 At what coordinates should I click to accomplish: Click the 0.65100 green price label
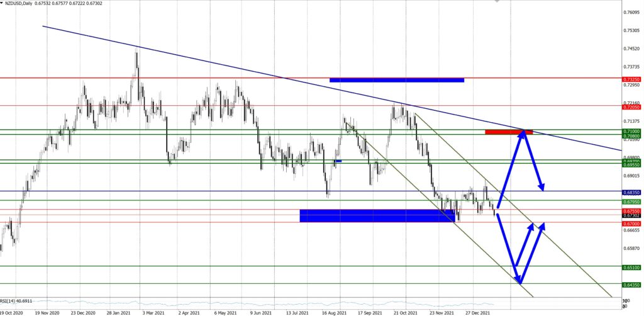tap(631, 267)
